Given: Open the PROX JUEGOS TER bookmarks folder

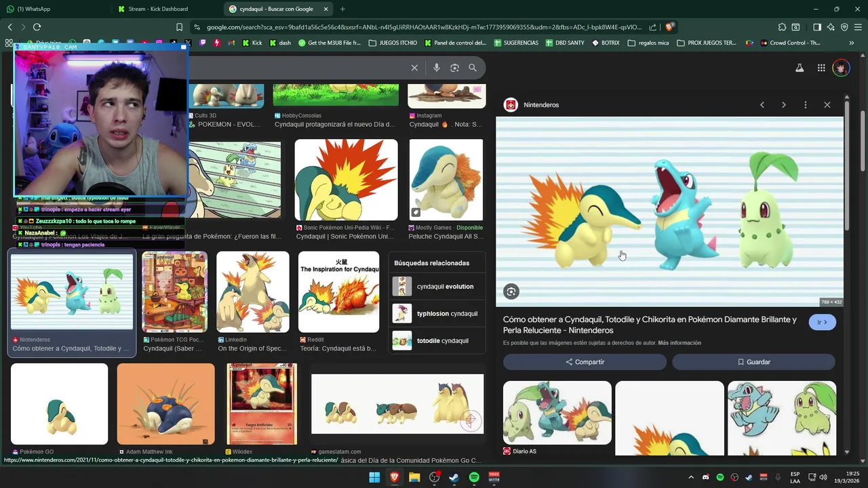Looking at the screenshot, I should tap(706, 43).
